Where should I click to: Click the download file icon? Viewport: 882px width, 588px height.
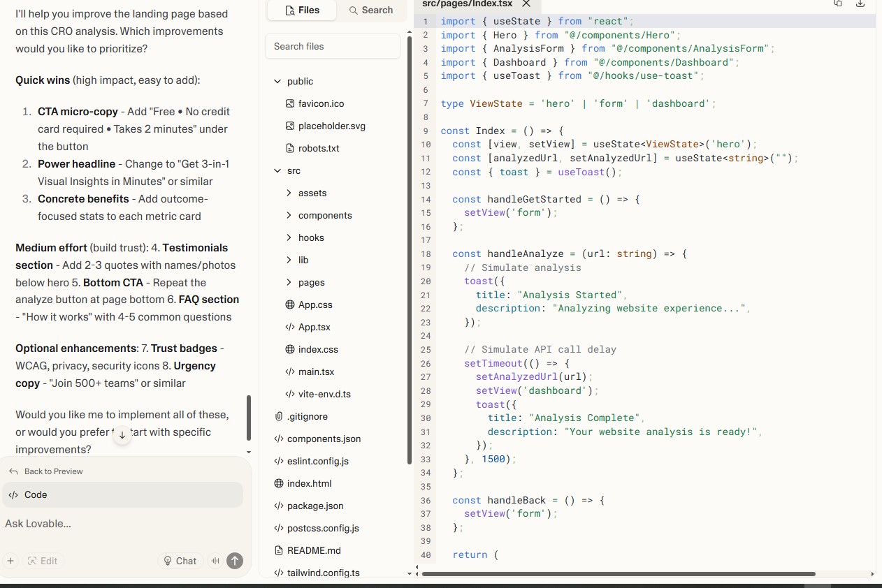[x=860, y=3]
